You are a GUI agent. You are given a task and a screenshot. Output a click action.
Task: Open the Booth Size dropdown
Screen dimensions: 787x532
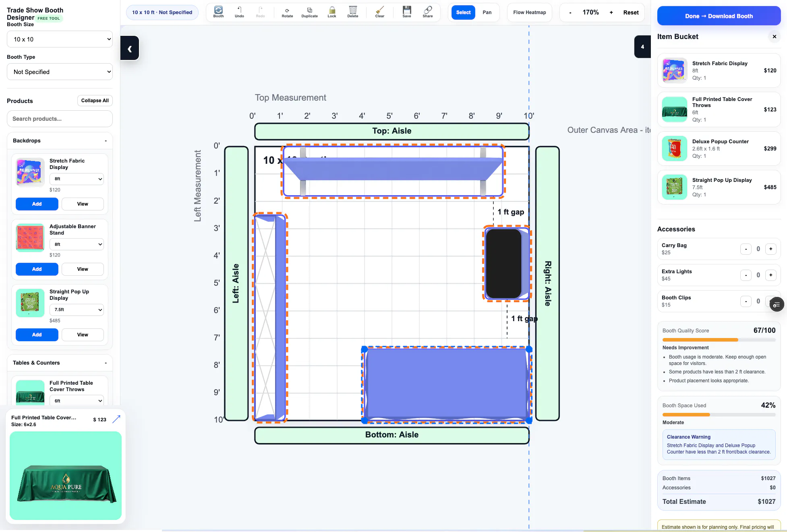60,39
